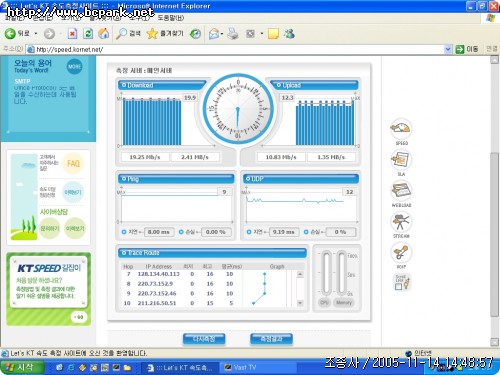Image resolution: width=500 pixels, height=375 pixels.
Task: Click the Windows Start button
Action: [x=22, y=367]
